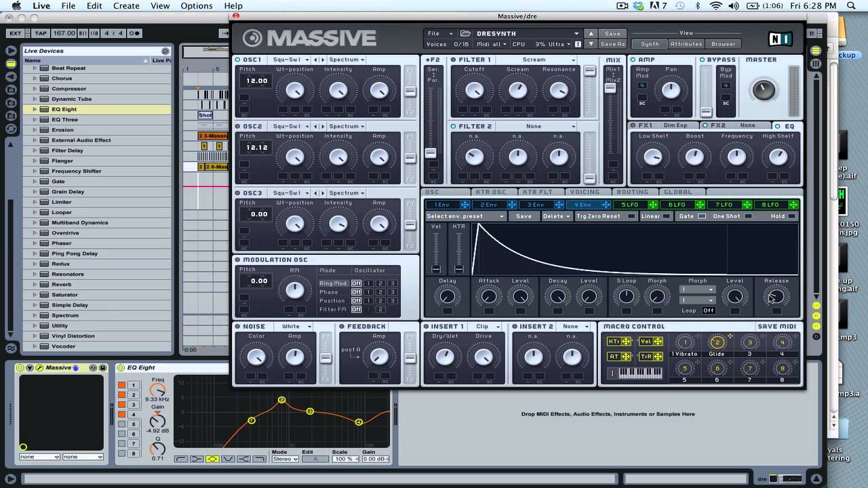868x488 pixels.
Task: Click the open preset folder icon in Massive
Action: click(465, 33)
